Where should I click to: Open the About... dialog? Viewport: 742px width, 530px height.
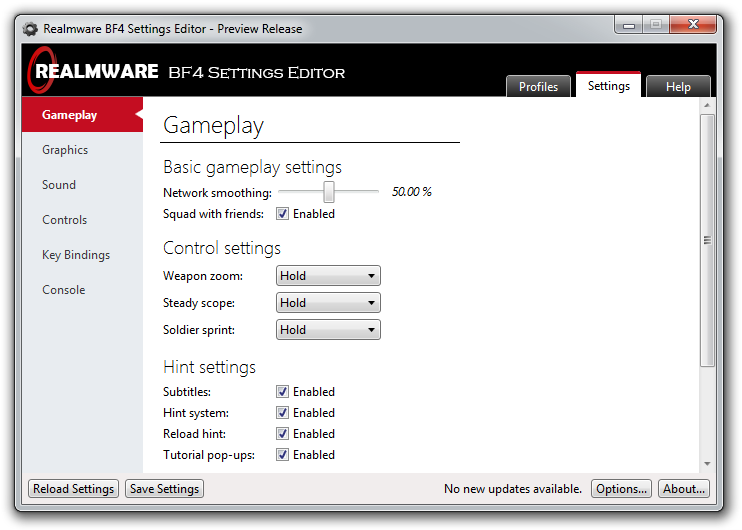[684, 488]
